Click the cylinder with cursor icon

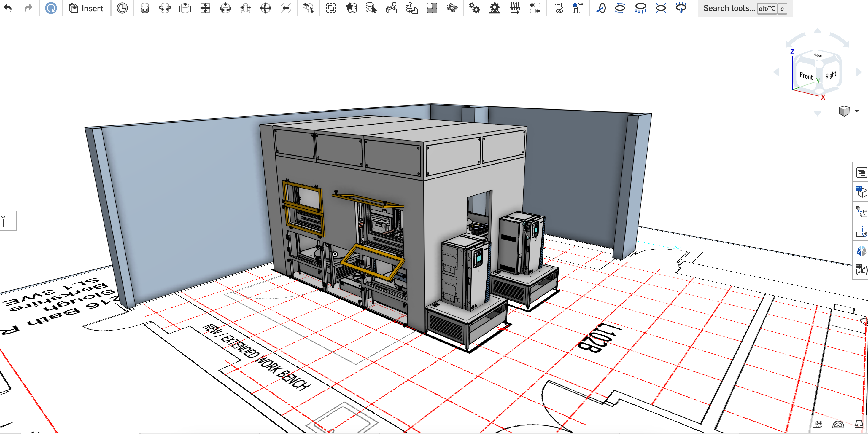point(371,8)
